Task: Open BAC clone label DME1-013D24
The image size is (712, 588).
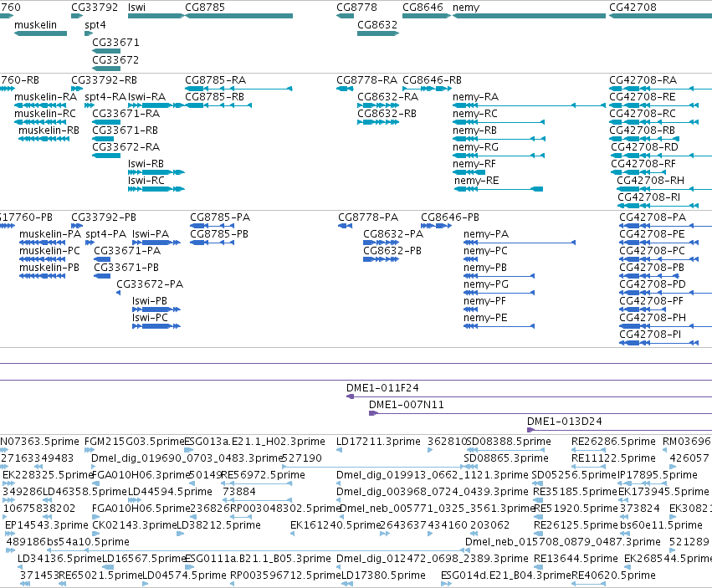Action: click(x=565, y=422)
